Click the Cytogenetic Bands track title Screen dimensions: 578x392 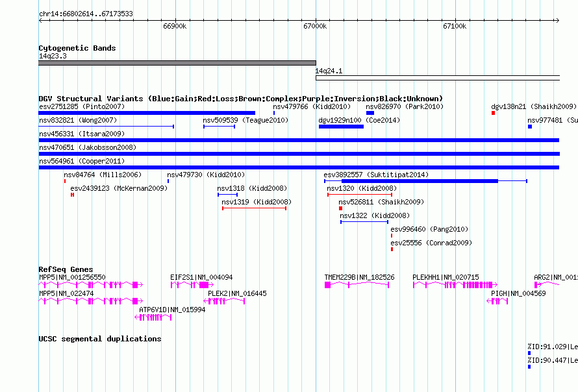77,48
